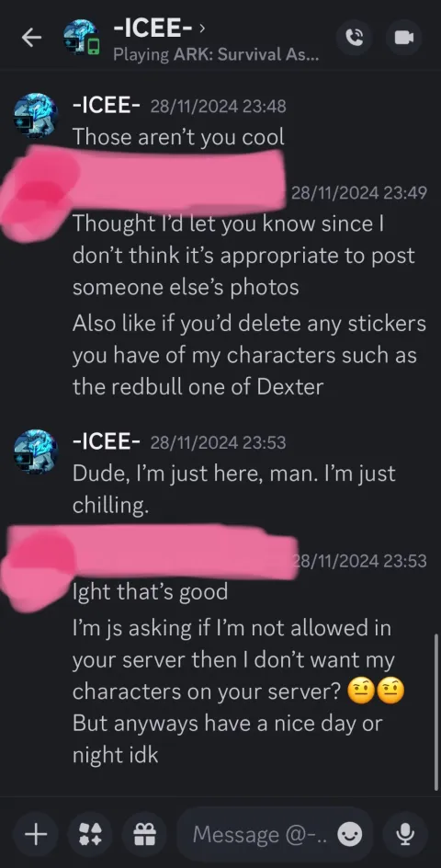Tap -ICEE- avatar on 23:53 message
The image size is (441, 868).
click(36, 451)
